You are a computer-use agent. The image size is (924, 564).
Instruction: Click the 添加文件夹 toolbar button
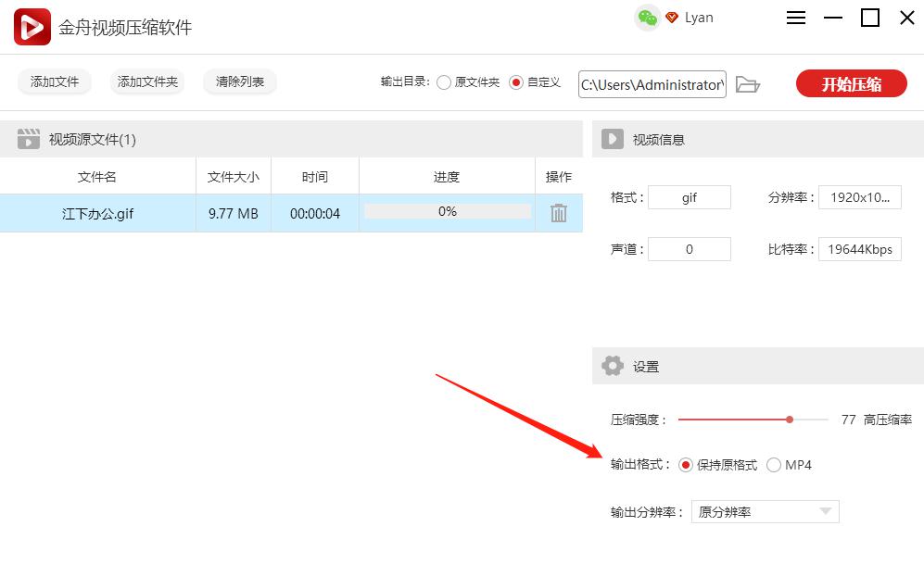[x=149, y=81]
